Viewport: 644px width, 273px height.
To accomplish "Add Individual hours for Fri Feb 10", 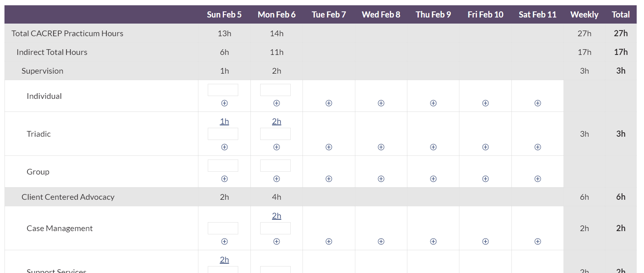I will coord(485,103).
